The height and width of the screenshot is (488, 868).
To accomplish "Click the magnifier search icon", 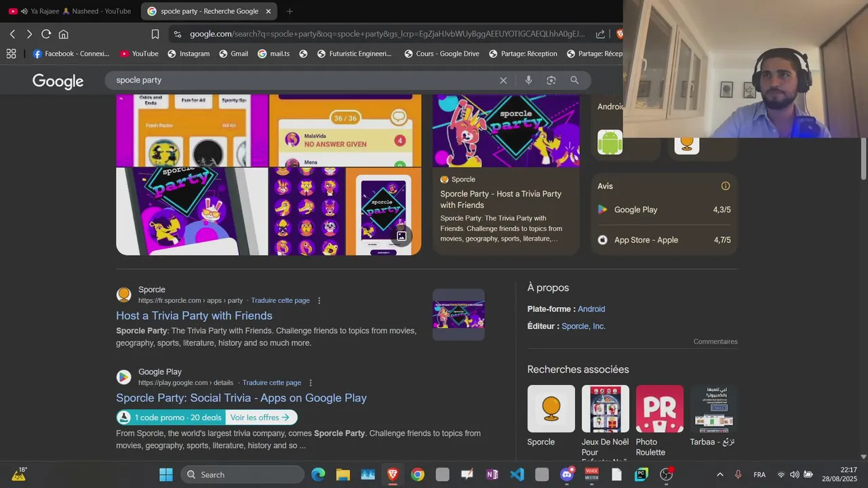I will coord(574,80).
